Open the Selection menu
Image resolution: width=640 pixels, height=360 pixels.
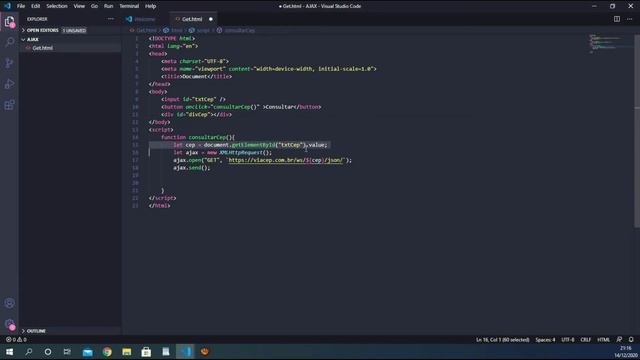(57, 6)
